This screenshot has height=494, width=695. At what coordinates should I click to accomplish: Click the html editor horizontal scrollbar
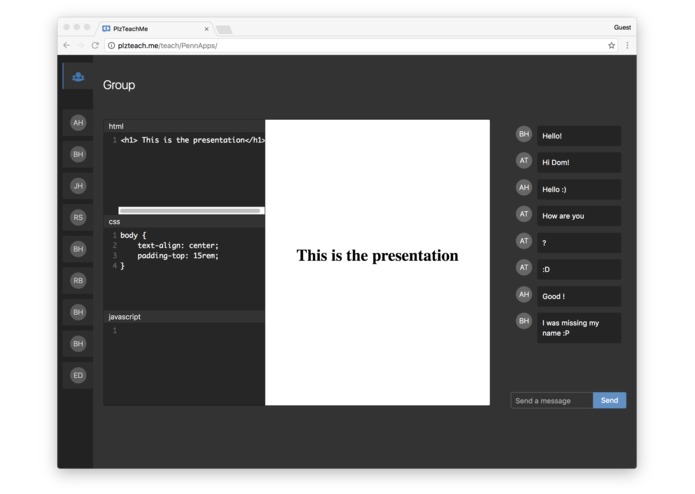[x=190, y=210]
